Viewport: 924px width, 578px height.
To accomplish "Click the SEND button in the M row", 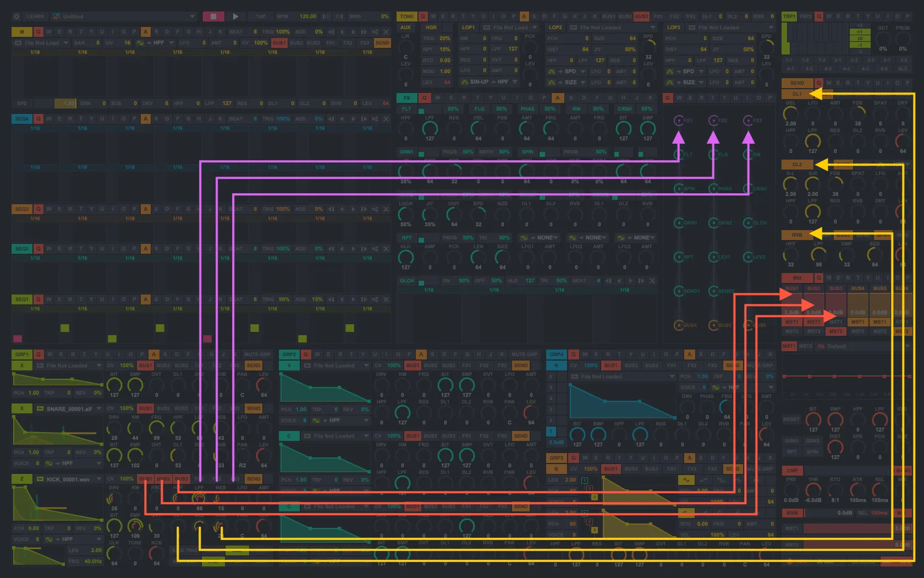I will 382,42.
